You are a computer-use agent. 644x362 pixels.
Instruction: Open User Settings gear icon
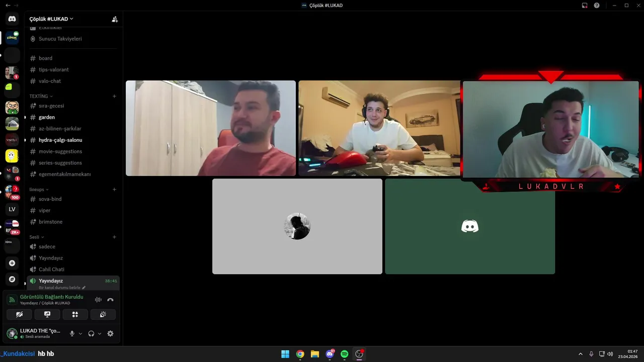[x=110, y=333]
